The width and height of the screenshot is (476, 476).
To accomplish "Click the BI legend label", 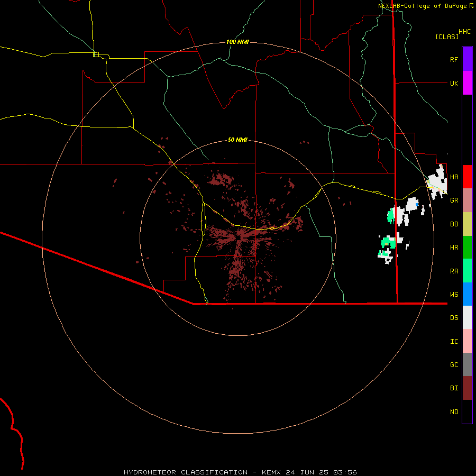I will (454, 388).
